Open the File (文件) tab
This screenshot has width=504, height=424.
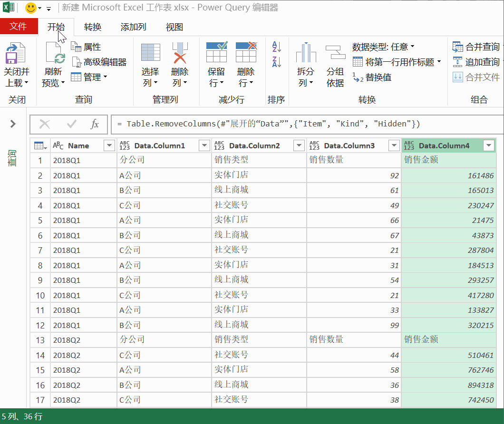[19, 26]
